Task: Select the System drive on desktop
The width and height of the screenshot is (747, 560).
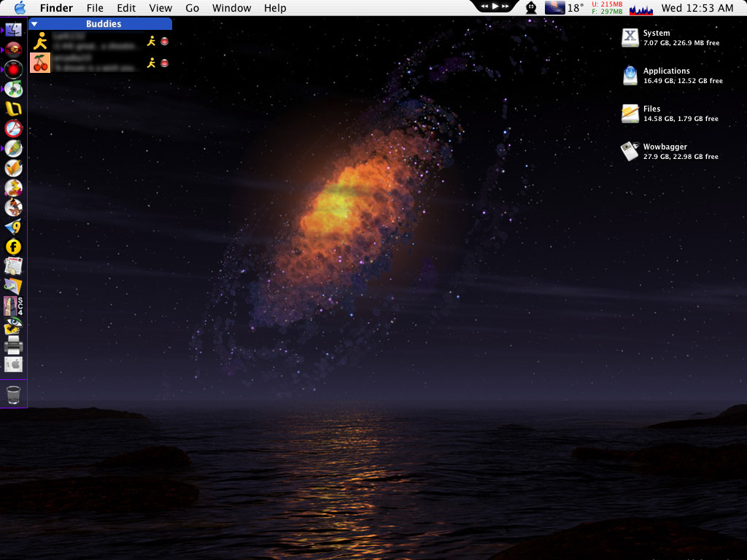Action: 630,38
